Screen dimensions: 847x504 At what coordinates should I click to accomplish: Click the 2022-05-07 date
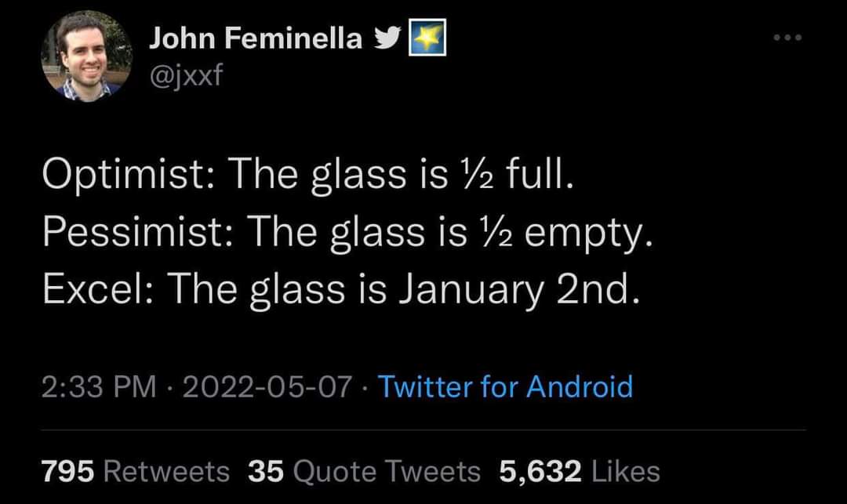pyautogui.click(x=267, y=387)
